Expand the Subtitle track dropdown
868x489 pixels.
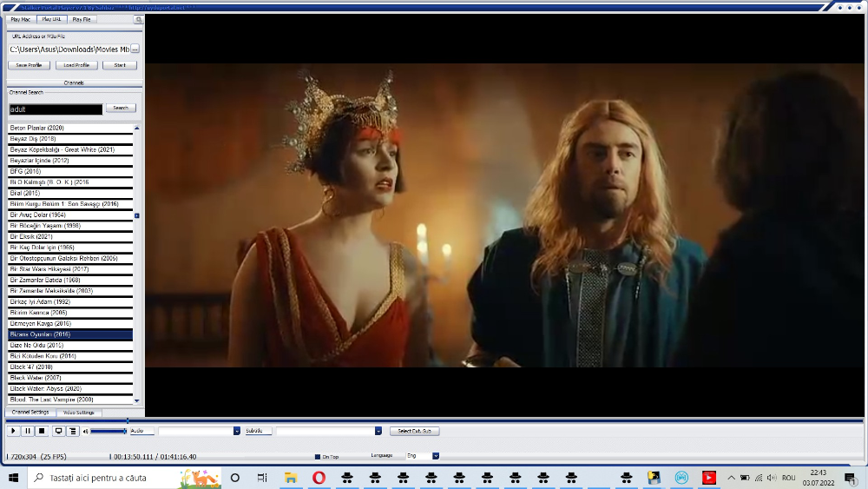coord(378,431)
